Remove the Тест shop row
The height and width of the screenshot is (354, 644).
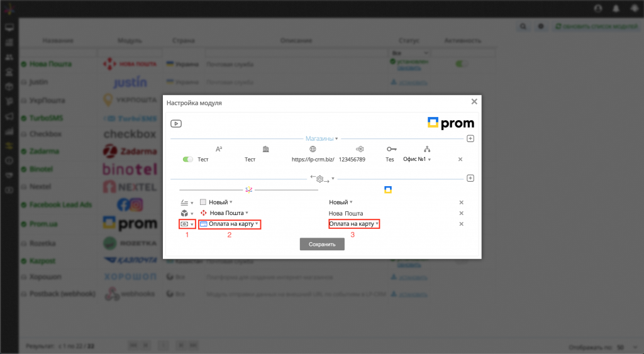point(460,159)
